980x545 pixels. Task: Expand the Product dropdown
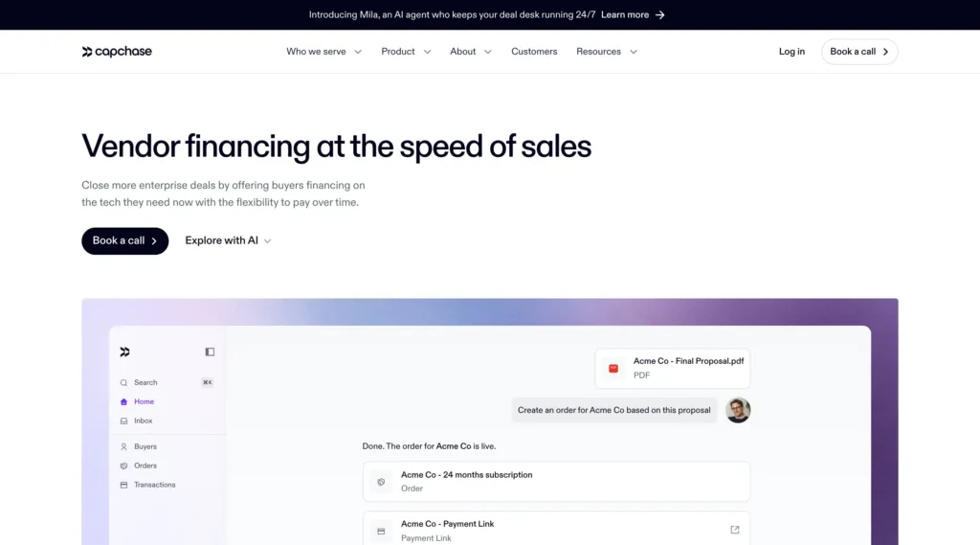point(406,52)
